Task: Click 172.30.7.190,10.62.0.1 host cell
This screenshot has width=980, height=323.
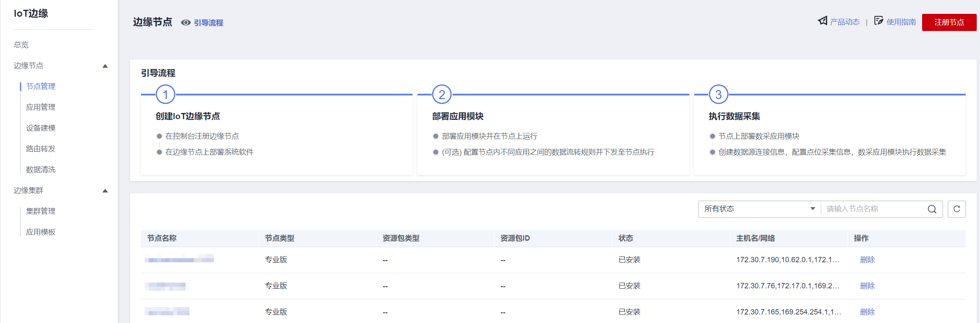Action: click(x=788, y=260)
